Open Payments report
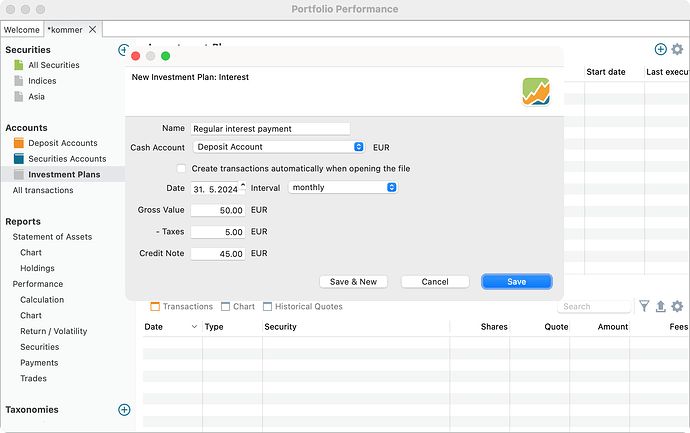This screenshot has width=690, height=433. 39,363
